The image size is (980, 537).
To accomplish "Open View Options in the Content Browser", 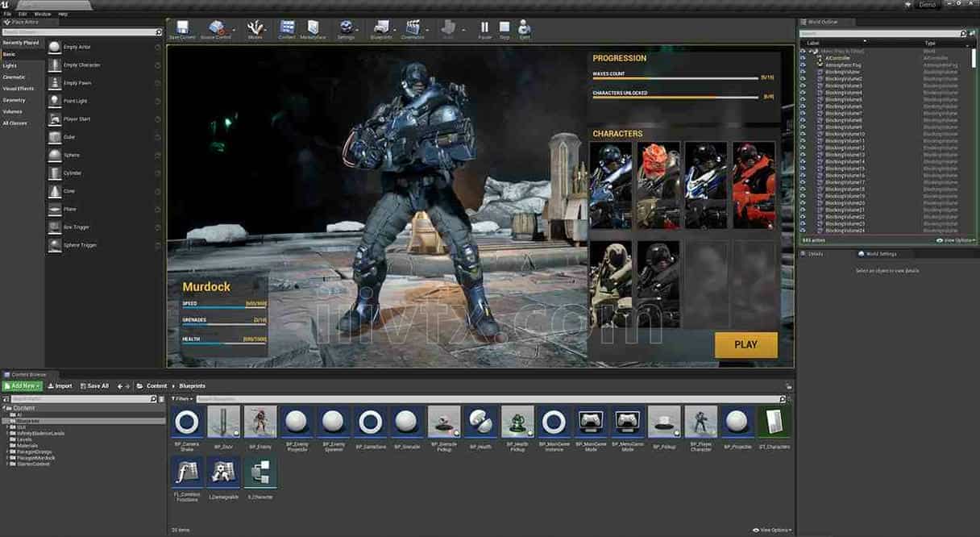I will 771,530.
